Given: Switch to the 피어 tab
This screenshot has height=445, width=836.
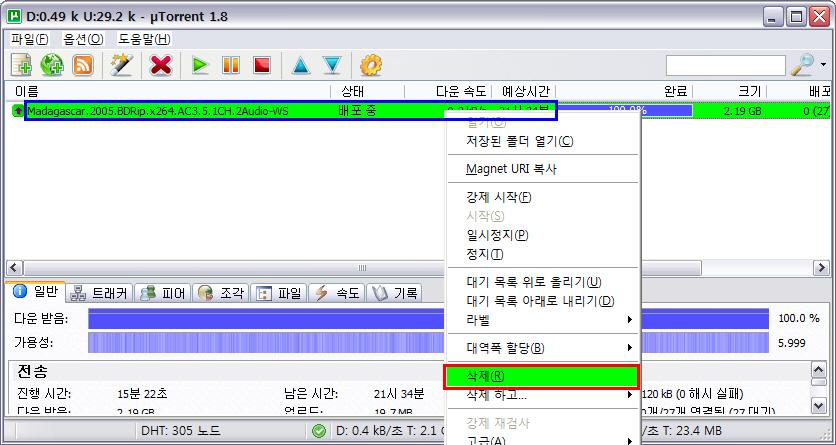Looking at the screenshot, I should click(x=162, y=293).
